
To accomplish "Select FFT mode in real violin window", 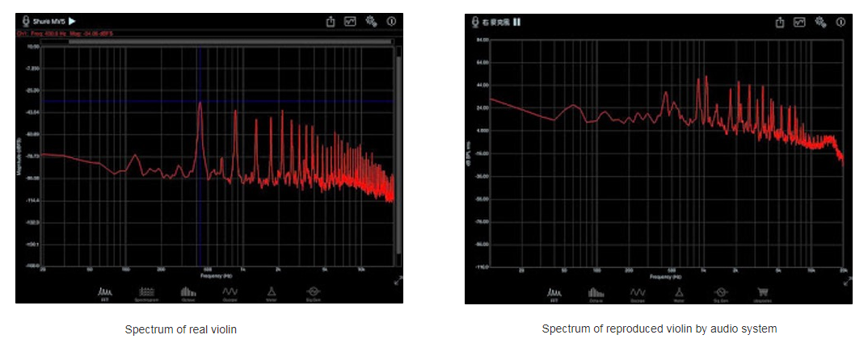I will [104, 293].
